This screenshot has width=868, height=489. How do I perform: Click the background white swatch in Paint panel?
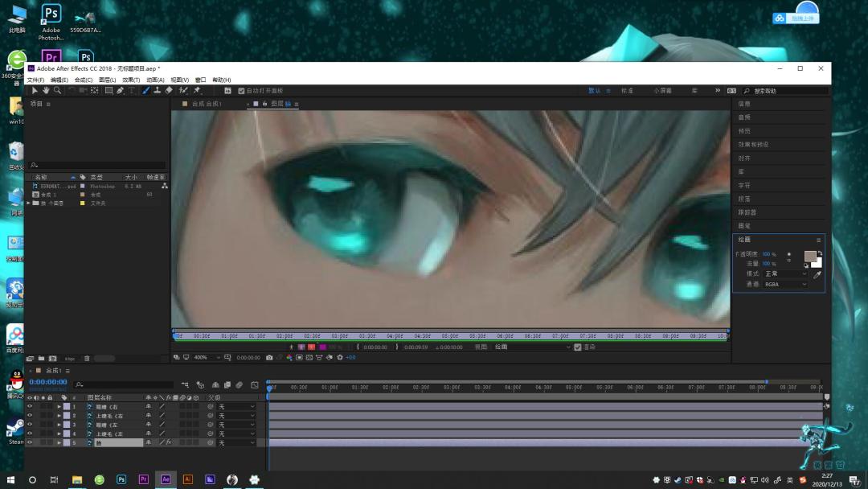coord(817,263)
